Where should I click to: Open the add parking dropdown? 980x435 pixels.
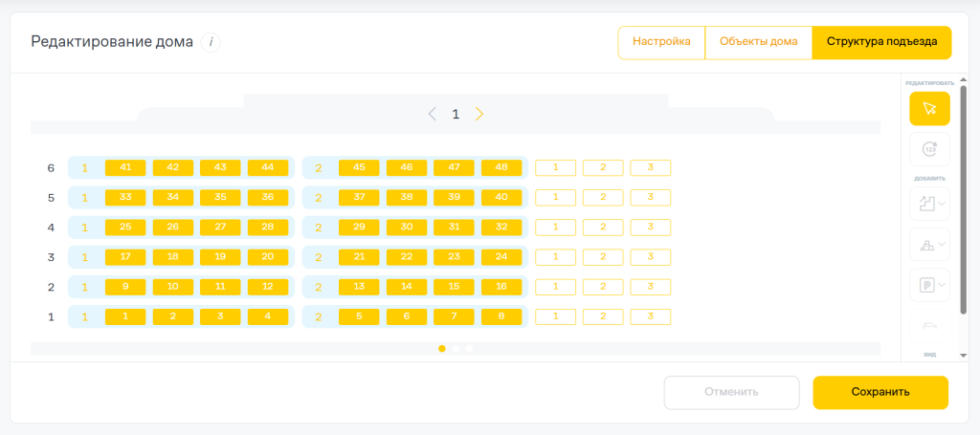(929, 285)
